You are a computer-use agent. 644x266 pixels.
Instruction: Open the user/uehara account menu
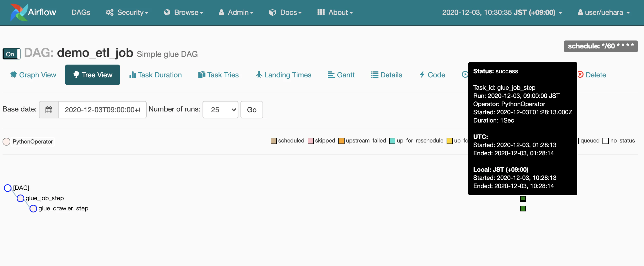pyautogui.click(x=604, y=12)
